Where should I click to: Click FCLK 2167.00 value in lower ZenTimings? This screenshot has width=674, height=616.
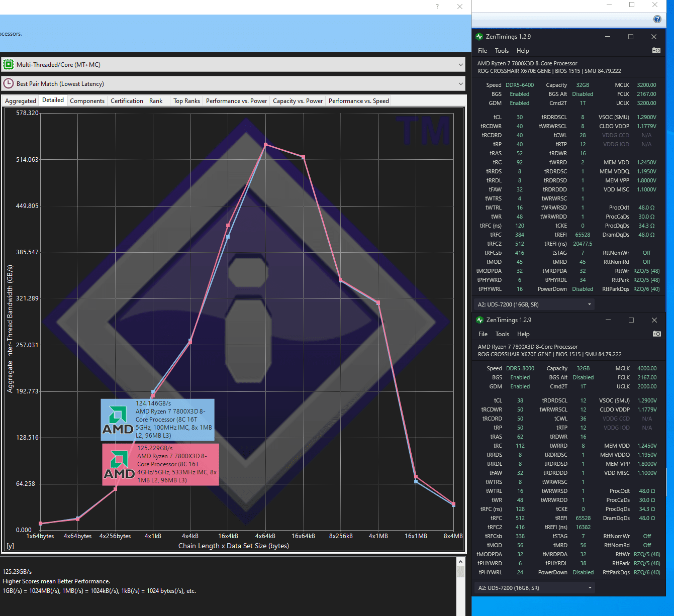click(647, 377)
